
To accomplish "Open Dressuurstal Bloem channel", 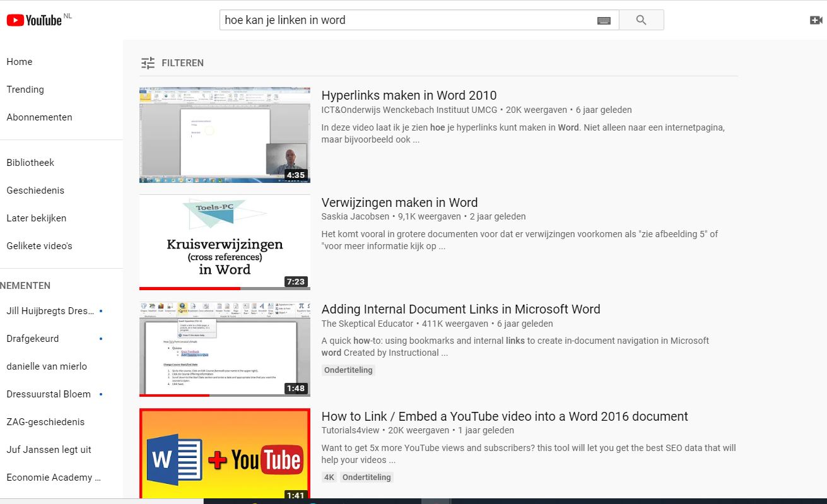I will click(x=49, y=394).
